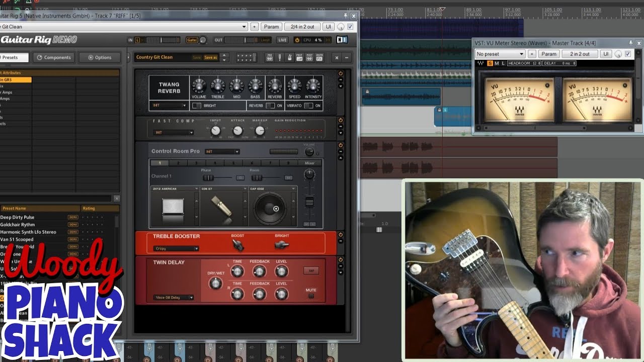
Task: Switch to the Components tab
Action: coord(54,57)
